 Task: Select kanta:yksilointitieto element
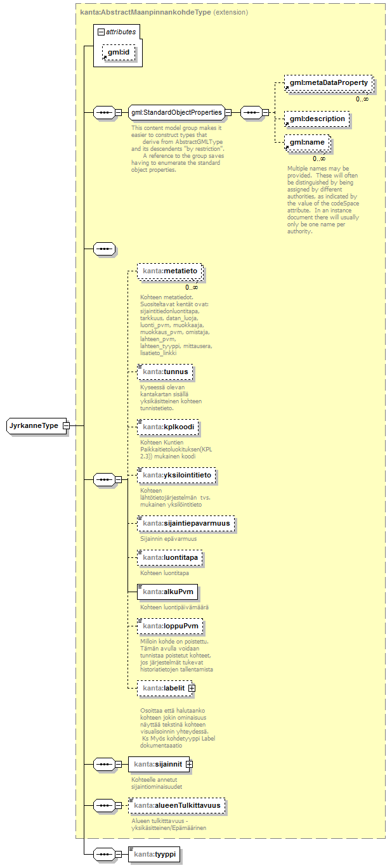pos(176,475)
